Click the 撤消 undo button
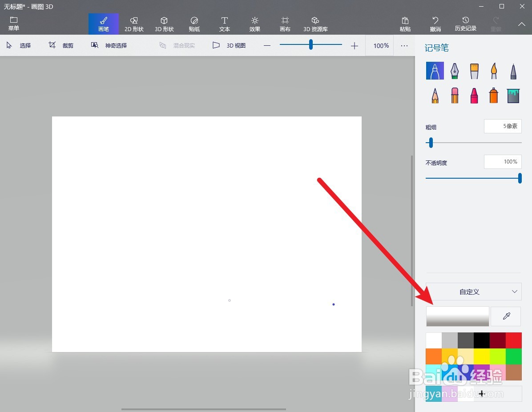The width and height of the screenshot is (532, 412). pos(435,24)
